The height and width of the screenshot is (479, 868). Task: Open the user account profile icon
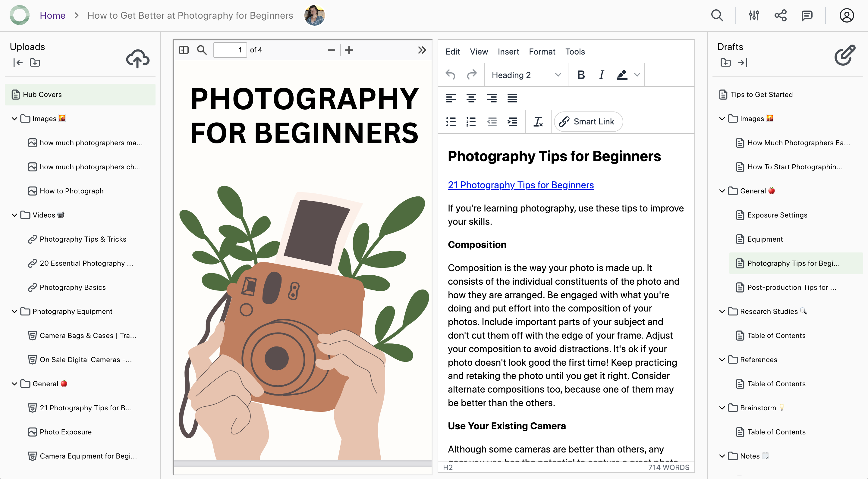click(x=846, y=15)
